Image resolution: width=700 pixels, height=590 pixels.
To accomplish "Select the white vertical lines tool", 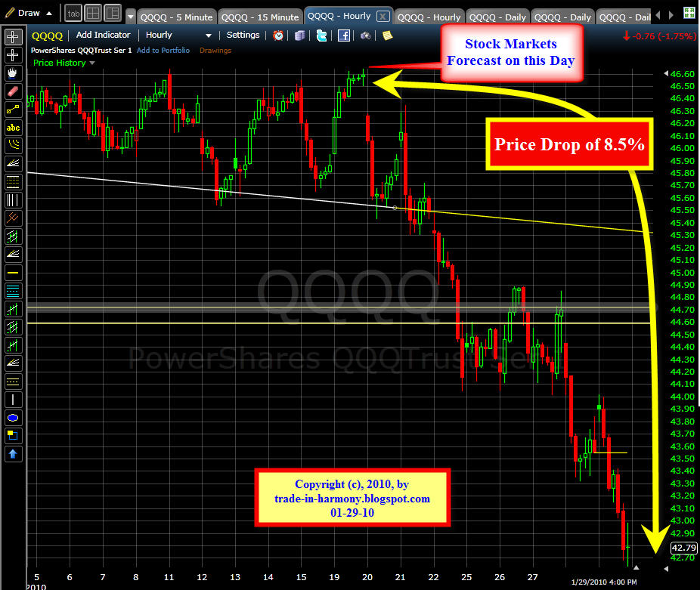I will click(13, 200).
